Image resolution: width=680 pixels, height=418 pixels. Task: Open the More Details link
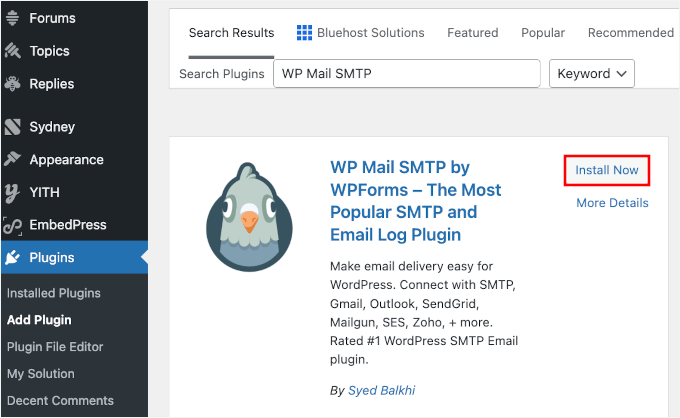[x=612, y=203]
